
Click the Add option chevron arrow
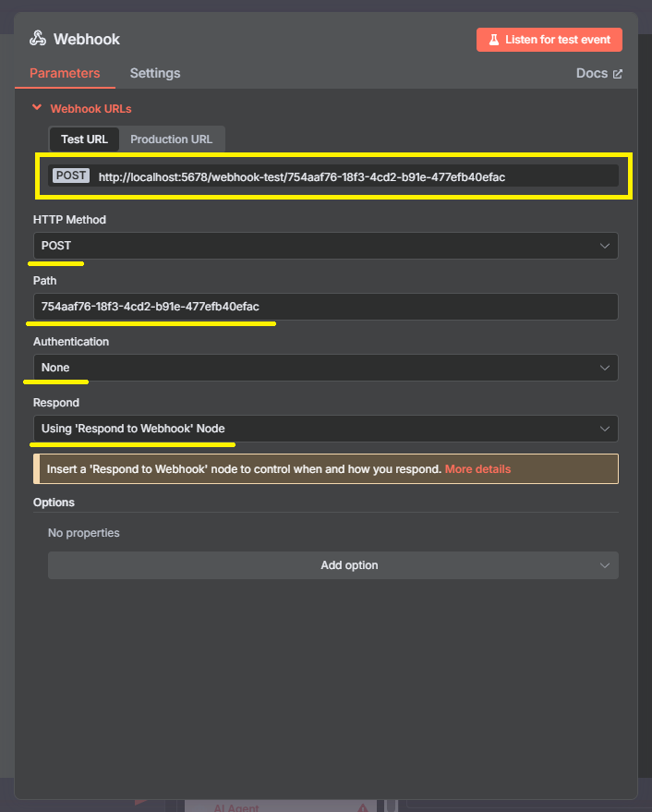(x=604, y=565)
